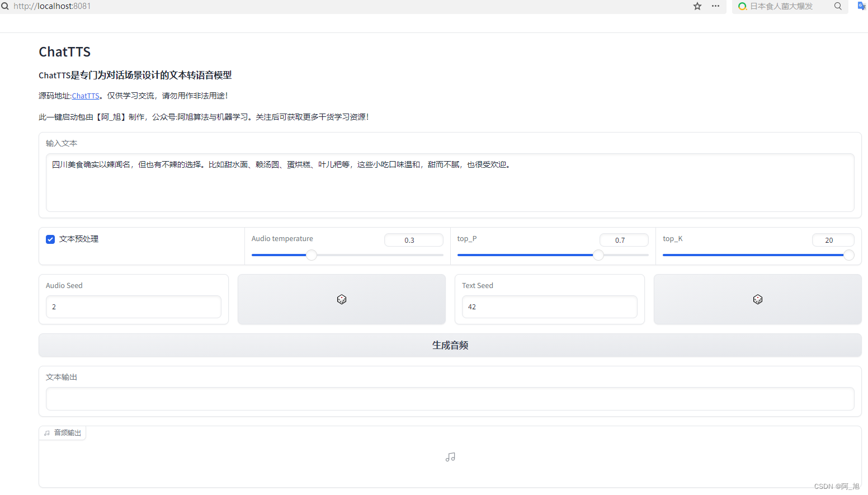Select the 文本输出 panel label
Image resolution: width=868 pixels, height=495 pixels.
(61, 376)
